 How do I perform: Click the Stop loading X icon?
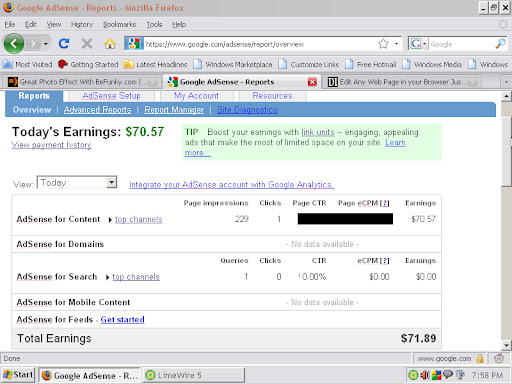87,44
